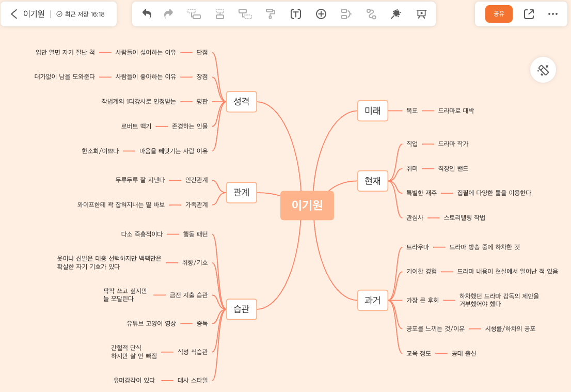Viewport: 571px width, 392px height.
Task: Select the 특별한 재주 topic
Action: point(421,193)
